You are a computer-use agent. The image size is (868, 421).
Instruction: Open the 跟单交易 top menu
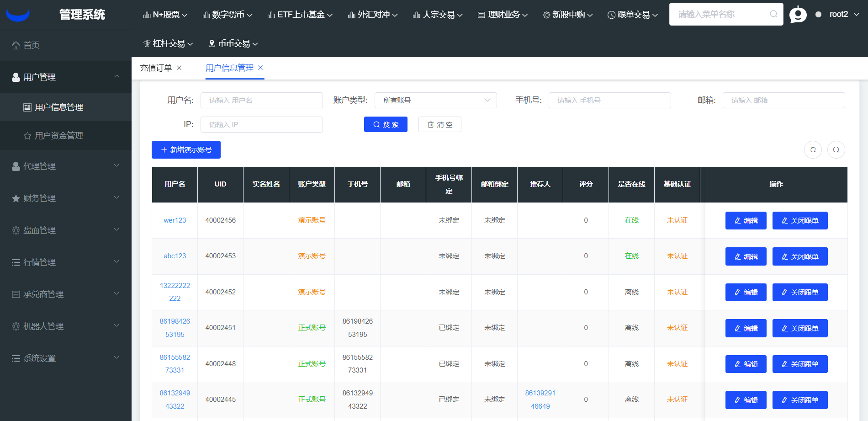tap(633, 15)
